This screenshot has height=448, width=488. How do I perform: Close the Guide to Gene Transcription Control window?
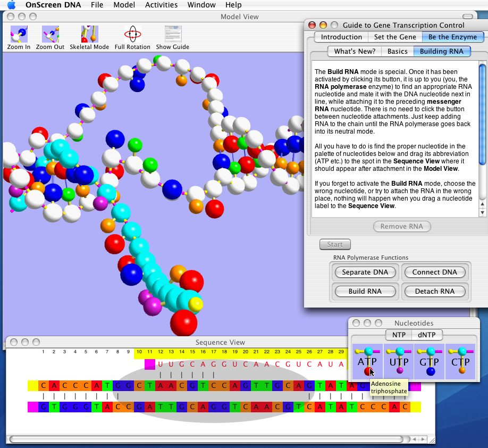312,25
